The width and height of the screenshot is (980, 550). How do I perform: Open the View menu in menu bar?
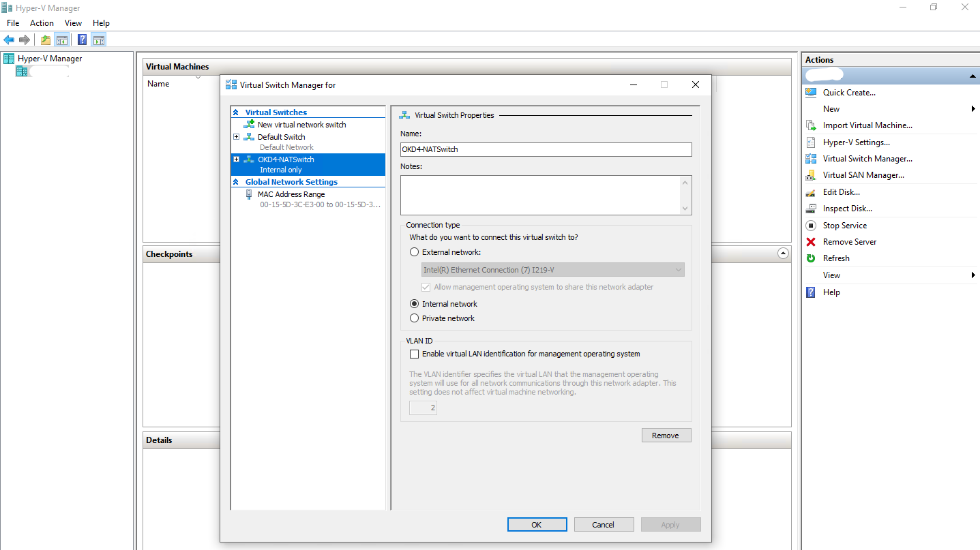(73, 23)
